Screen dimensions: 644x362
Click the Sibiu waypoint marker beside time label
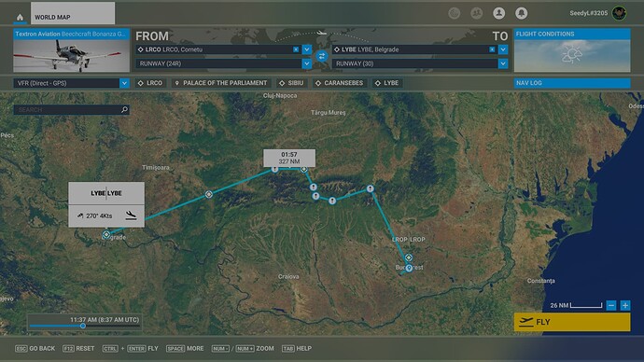pos(304,169)
